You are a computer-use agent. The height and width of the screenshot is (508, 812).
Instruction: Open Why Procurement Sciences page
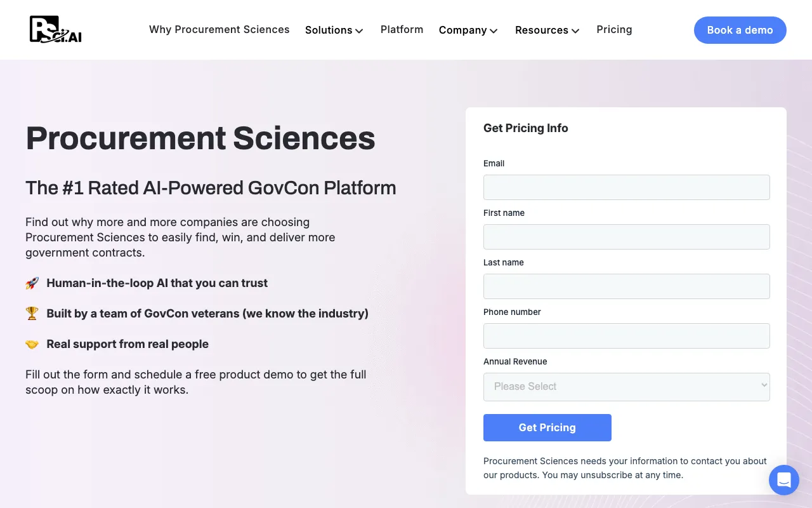tap(219, 30)
